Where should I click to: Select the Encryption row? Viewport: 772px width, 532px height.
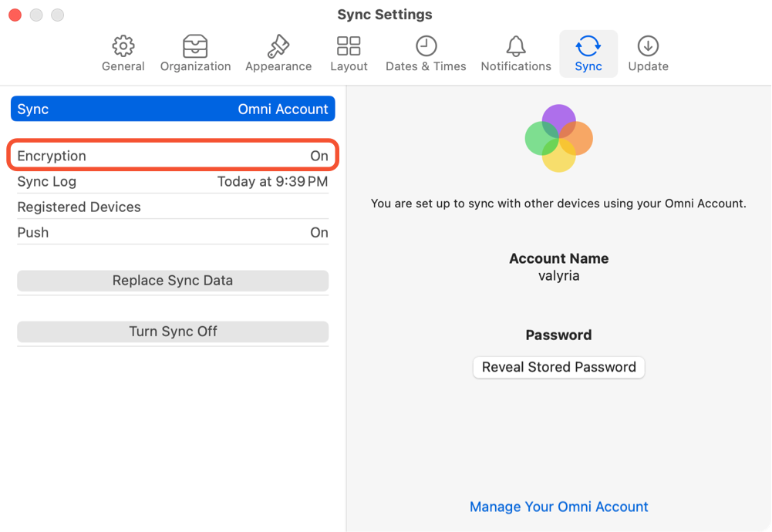173,156
